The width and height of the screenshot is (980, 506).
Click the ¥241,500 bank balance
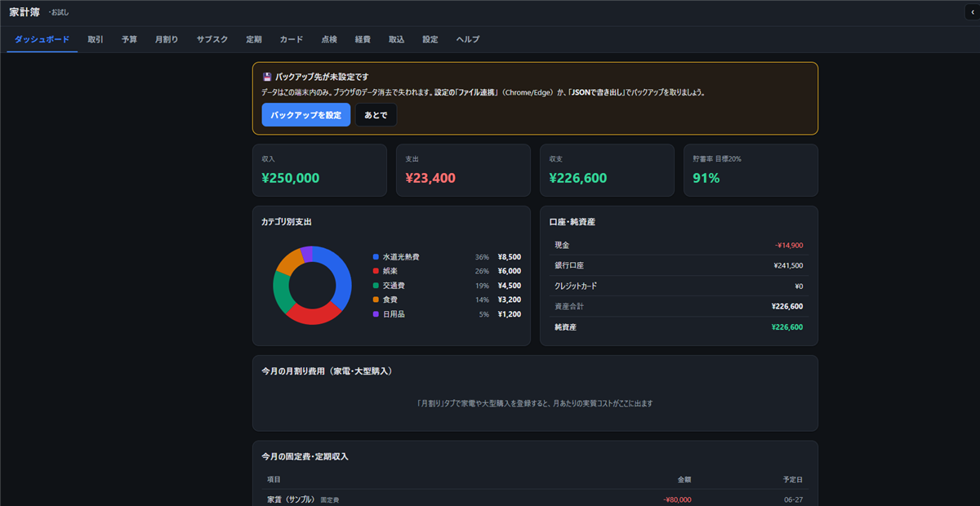point(788,265)
